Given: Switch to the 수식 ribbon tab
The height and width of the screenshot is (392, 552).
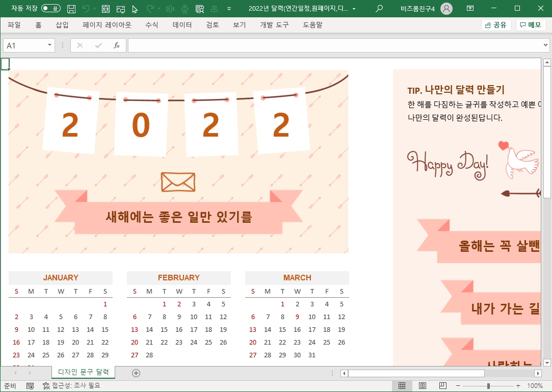Looking at the screenshot, I should click(x=152, y=24).
